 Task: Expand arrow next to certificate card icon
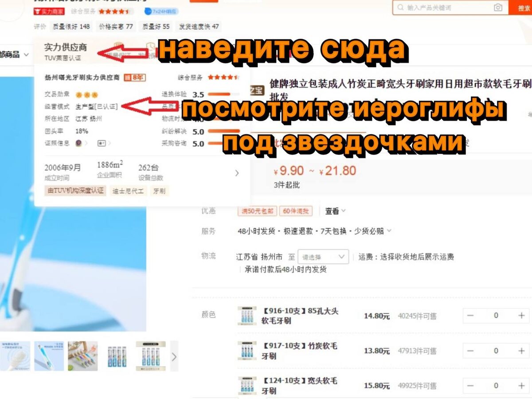110,143
